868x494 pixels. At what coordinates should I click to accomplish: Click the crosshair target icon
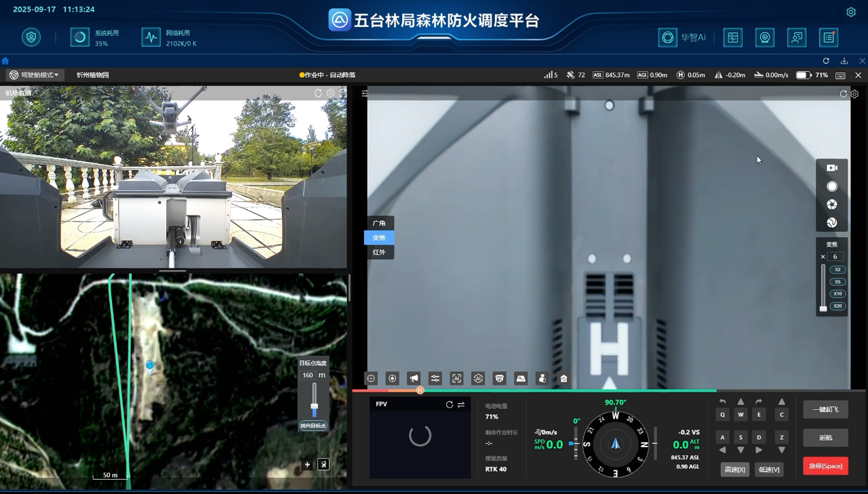coord(371,379)
